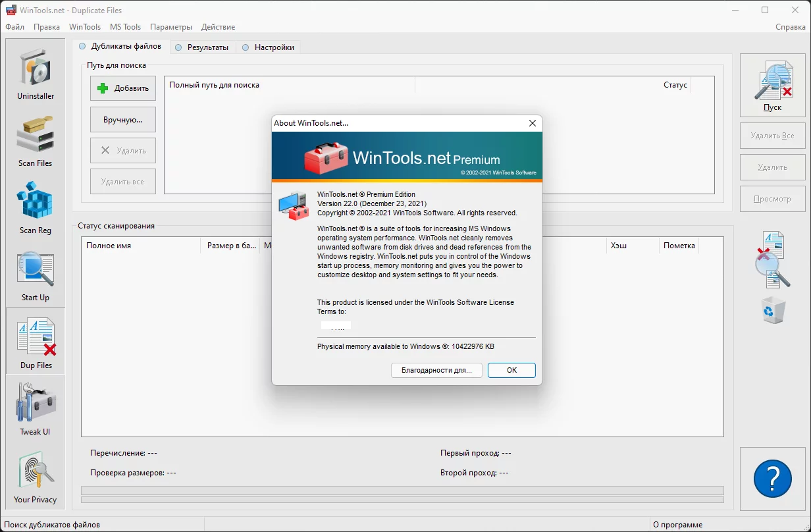The height and width of the screenshot is (532, 811).
Task: Click the Пуск start-scan icon button
Action: (x=773, y=86)
